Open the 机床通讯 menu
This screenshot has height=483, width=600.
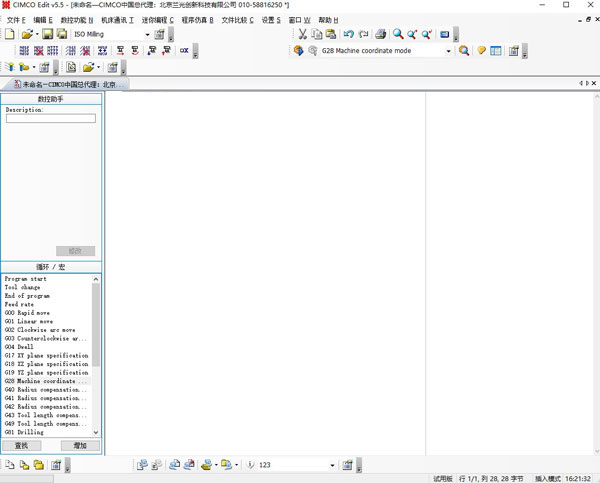coord(117,20)
